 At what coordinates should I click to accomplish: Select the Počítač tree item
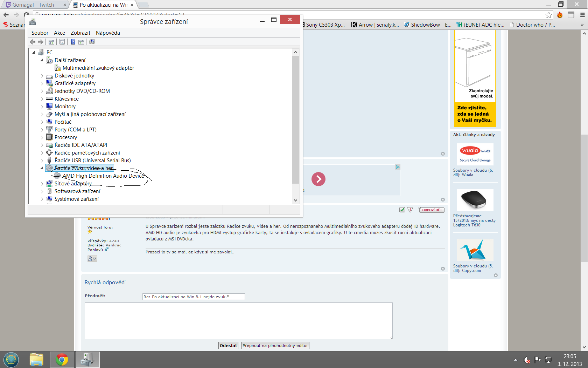(63, 122)
